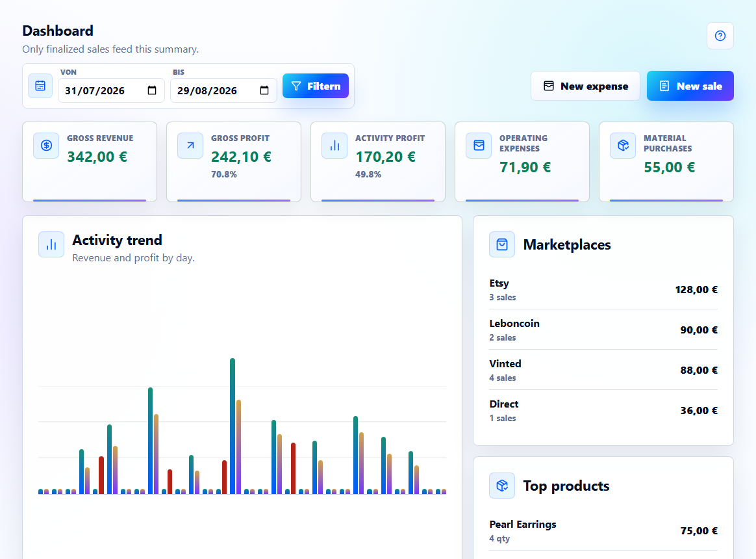756x559 pixels.
Task: Click the Top products heading
Action: pos(566,486)
